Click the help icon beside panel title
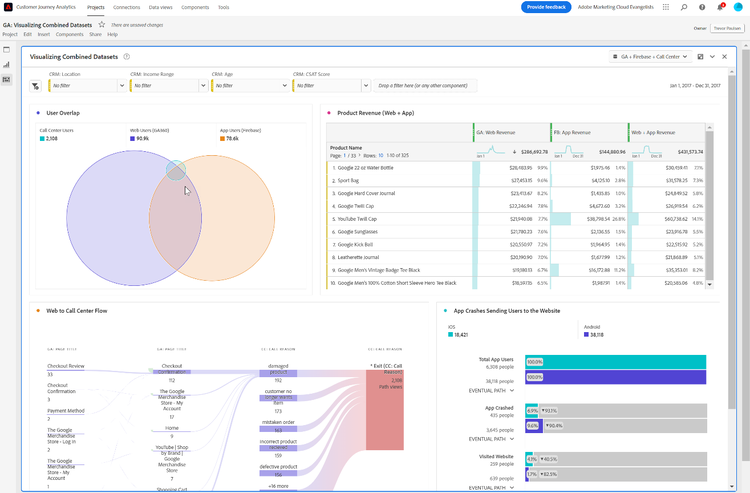 tap(127, 57)
